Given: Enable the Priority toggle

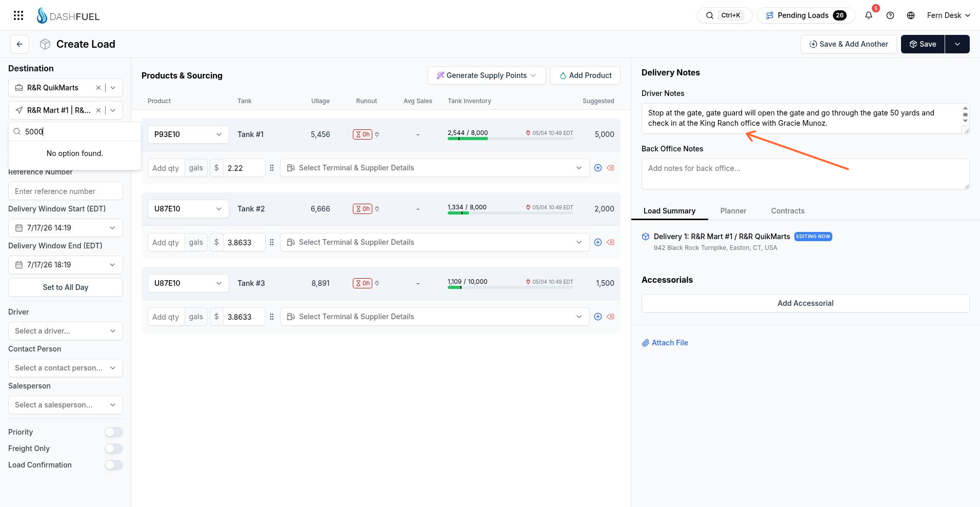Looking at the screenshot, I should click(x=114, y=432).
